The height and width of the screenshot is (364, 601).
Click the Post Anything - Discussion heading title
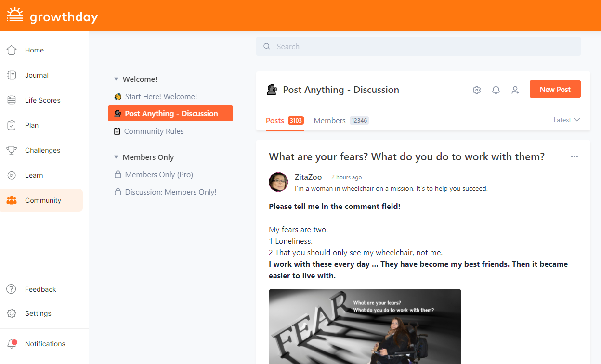click(341, 90)
